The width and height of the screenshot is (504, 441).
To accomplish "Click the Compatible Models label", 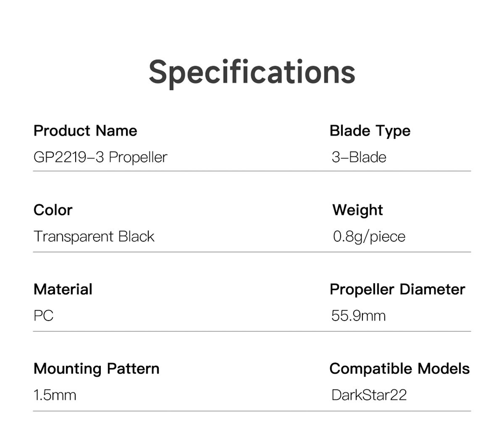I will [399, 368].
